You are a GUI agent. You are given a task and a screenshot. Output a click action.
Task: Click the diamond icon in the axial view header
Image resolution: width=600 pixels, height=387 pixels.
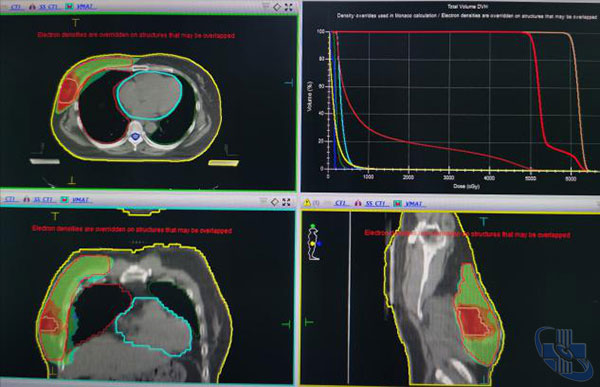277,7
